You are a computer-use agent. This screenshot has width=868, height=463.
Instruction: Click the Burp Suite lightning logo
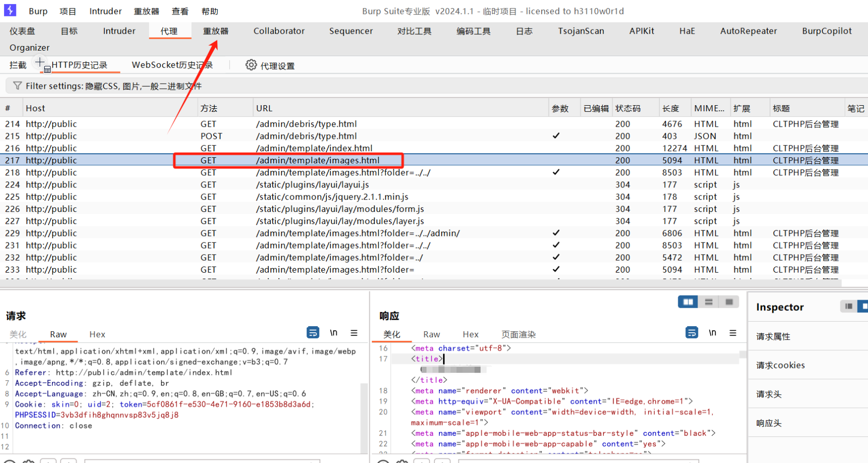click(10, 10)
